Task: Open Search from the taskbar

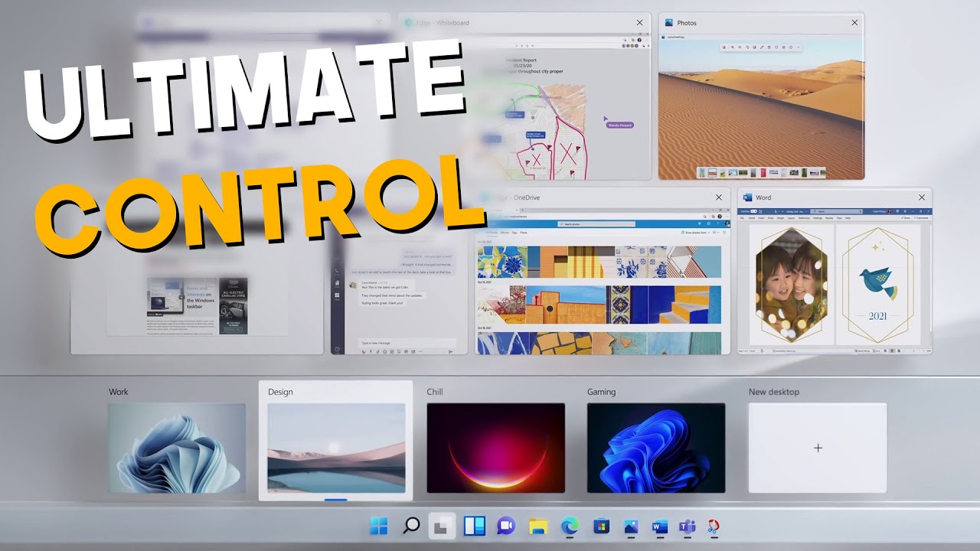Action: (411, 526)
